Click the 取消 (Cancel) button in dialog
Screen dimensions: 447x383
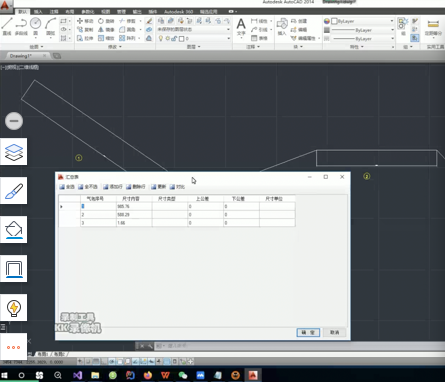click(334, 332)
